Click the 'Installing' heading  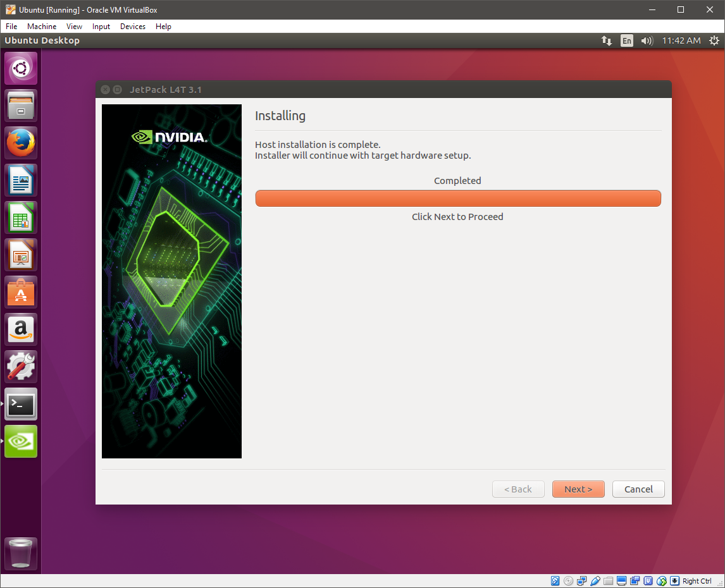pos(280,116)
